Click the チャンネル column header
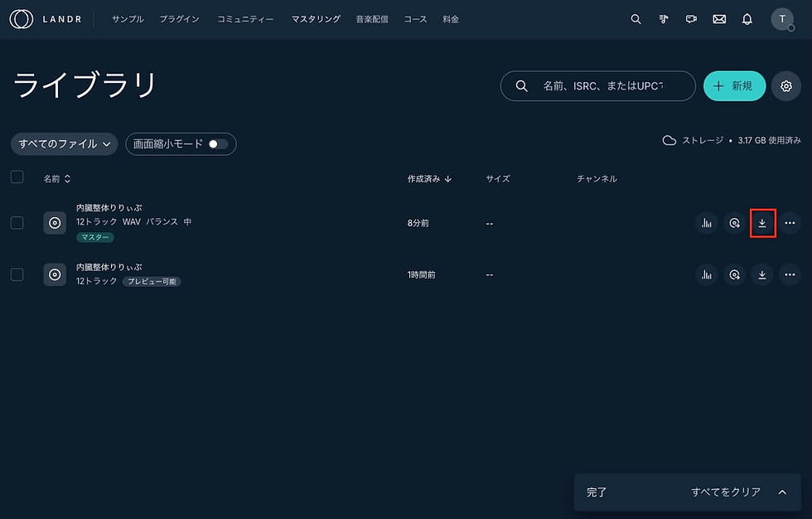Viewport: 812px width, 519px height. pos(597,179)
